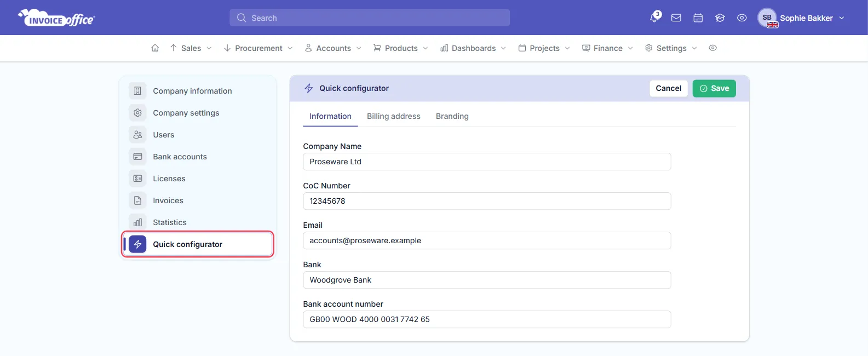Viewport: 868px width, 356px height.
Task: Open the Dashboards menu label
Action: click(x=474, y=48)
